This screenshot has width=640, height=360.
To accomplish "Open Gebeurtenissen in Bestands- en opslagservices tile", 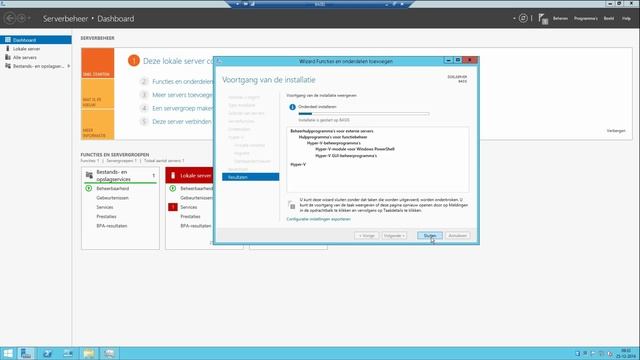I will tap(113, 198).
